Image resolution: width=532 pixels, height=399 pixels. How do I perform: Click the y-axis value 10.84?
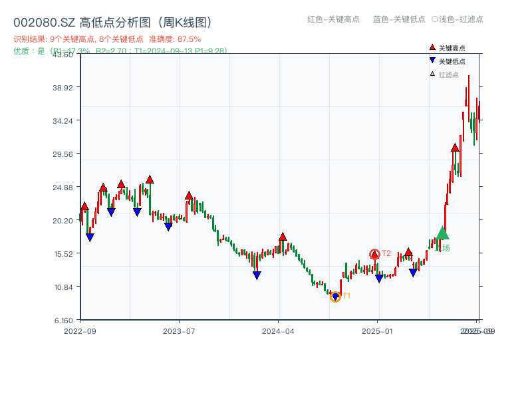[x=63, y=287]
